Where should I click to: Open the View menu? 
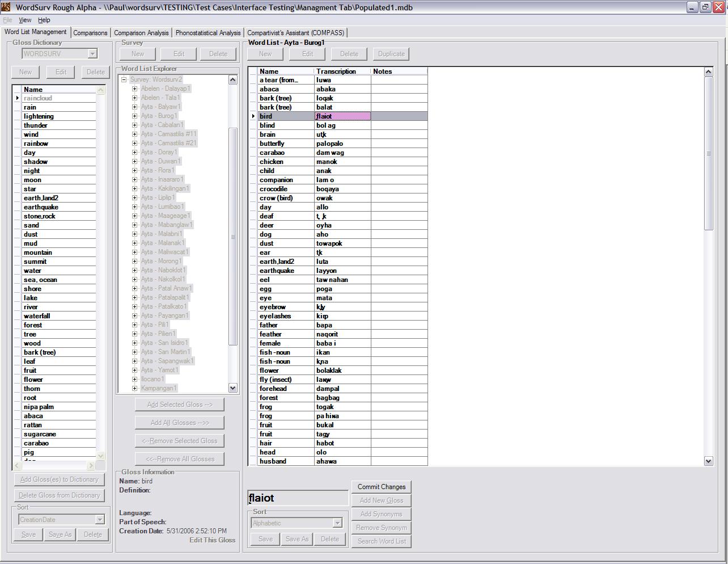pyautogui.click(x=25, y=20)
